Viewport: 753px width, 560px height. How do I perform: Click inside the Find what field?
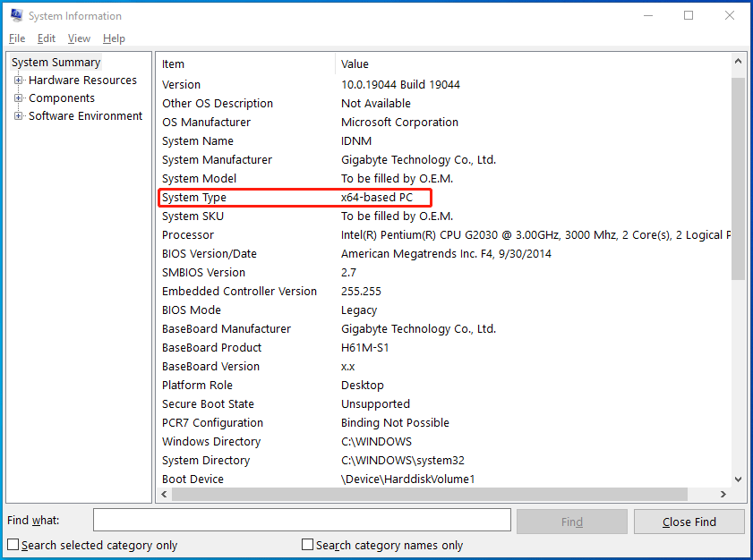tap(302, 520)
